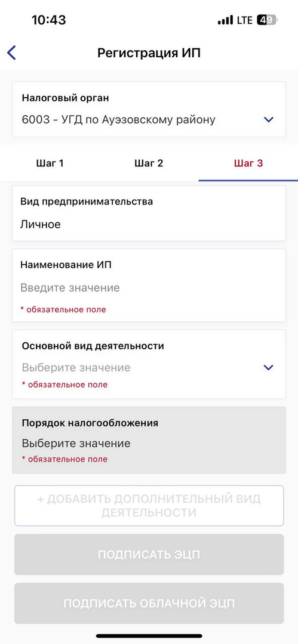Open the Основной вид деятельности chevron

pos(268,367)
